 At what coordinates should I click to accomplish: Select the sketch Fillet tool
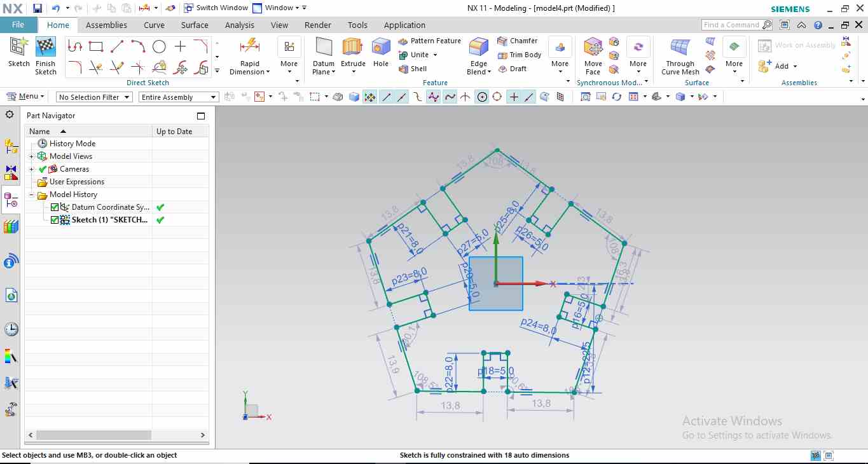(75, 67)
